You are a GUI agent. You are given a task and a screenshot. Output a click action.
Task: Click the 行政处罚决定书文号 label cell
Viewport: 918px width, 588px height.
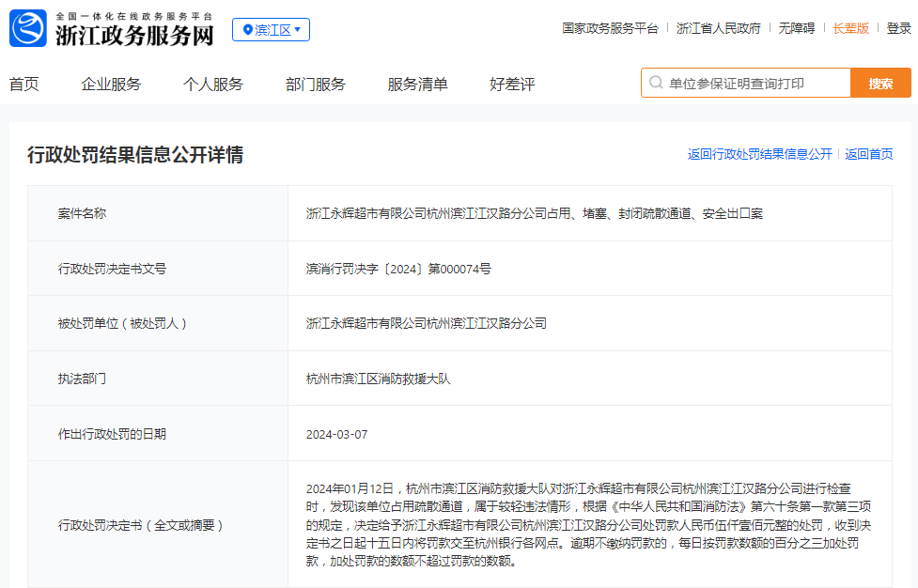click(x=158, y=269)
